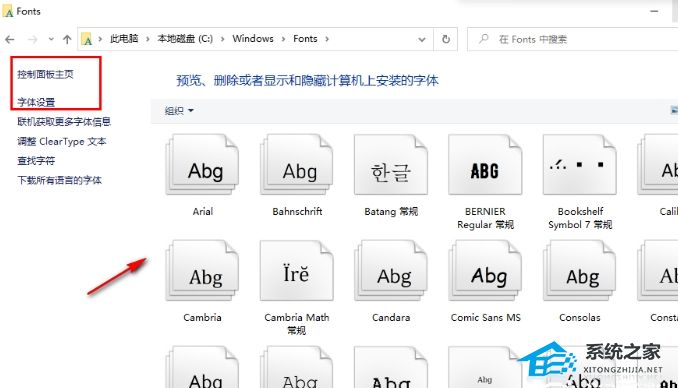The height and width of the screenshot is (388, 678).
Task: Open 下载所有语言的字体 link
Action: coord(60,180)
